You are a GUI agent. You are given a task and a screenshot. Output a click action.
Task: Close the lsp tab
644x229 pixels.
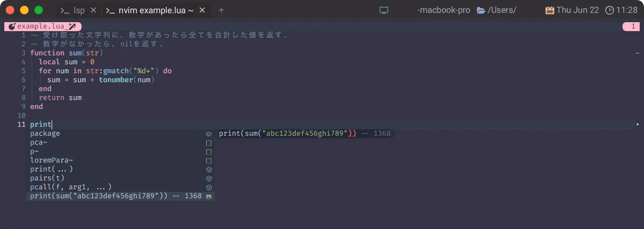tap(93, 10)
